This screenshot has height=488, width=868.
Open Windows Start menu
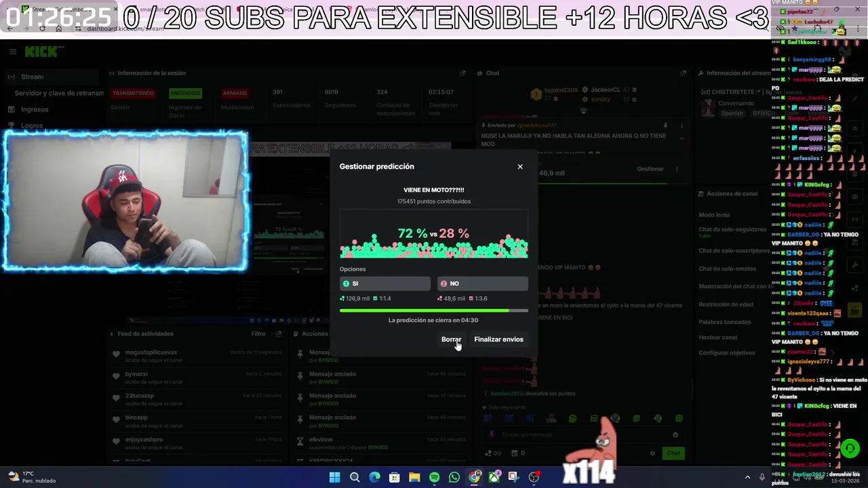pos(334,477)
